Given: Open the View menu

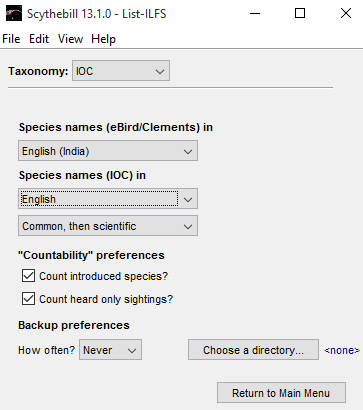Looking at the screenshot, I should 70,39.
